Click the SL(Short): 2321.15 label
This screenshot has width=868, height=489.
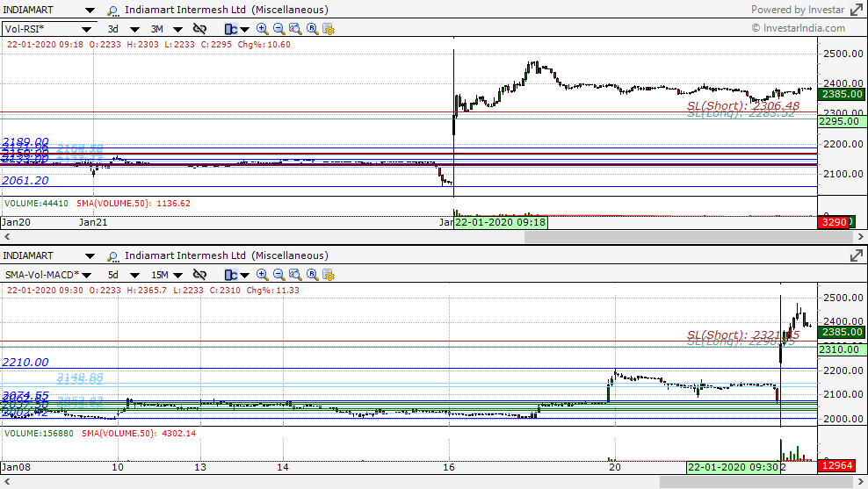tap(743, 335)
